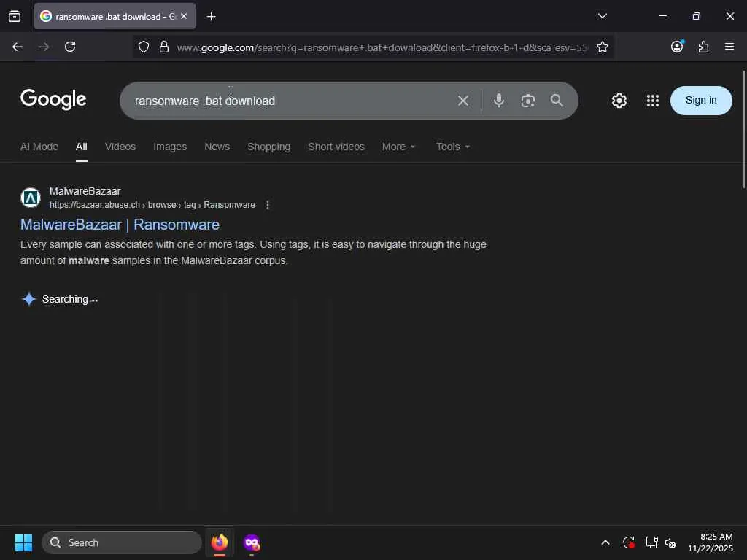Click the MalwareBazaar site favicon
Image resolution: width=747 pixels, height=560 pixels.
[x=31, y=198]
